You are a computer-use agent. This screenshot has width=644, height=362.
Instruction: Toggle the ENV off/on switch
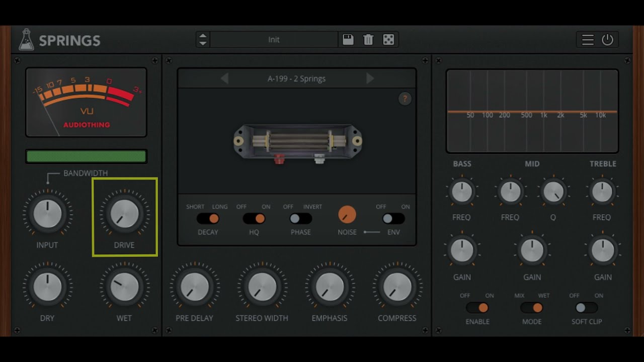pyautogui.click(x=393, y=219)
